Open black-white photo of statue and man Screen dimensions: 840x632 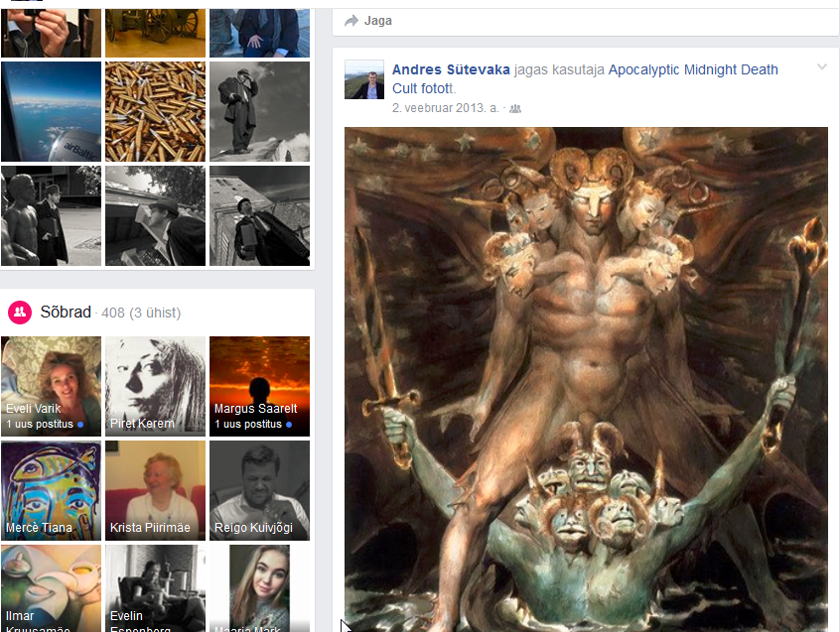[51, 215]
